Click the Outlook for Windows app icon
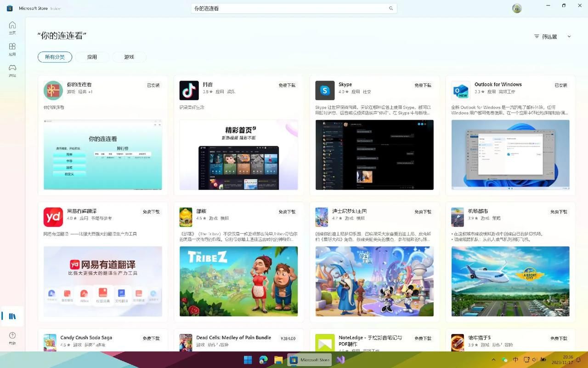This screenshot has width=588, height=368. click(x=461, y=90)
